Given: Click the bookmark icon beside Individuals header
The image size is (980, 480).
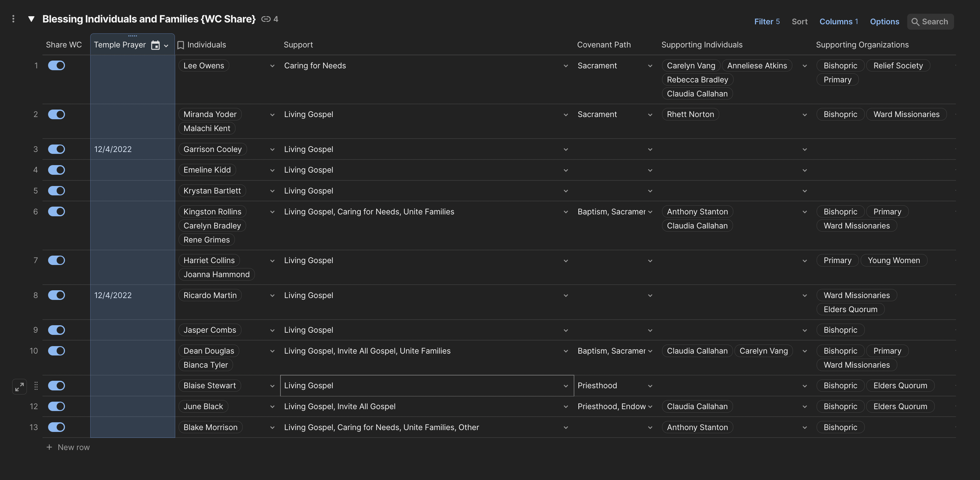Looking at the screenshot, I should click(x=181, y=45).
